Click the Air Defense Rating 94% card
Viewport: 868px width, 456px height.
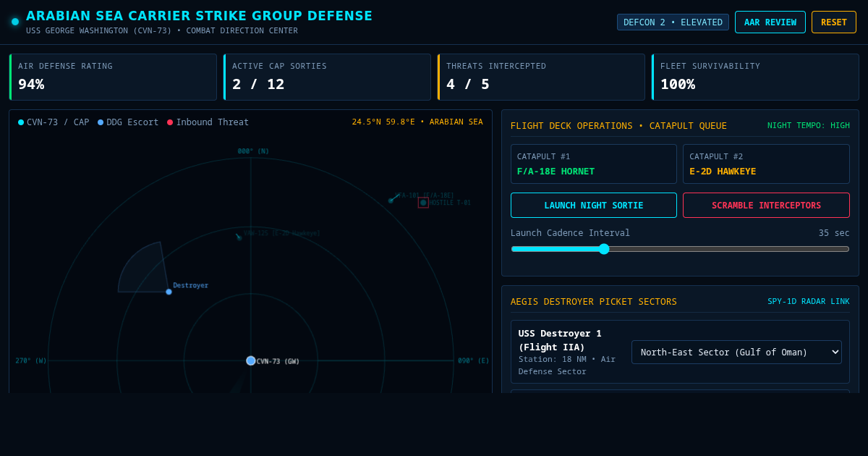coord(113,77)
